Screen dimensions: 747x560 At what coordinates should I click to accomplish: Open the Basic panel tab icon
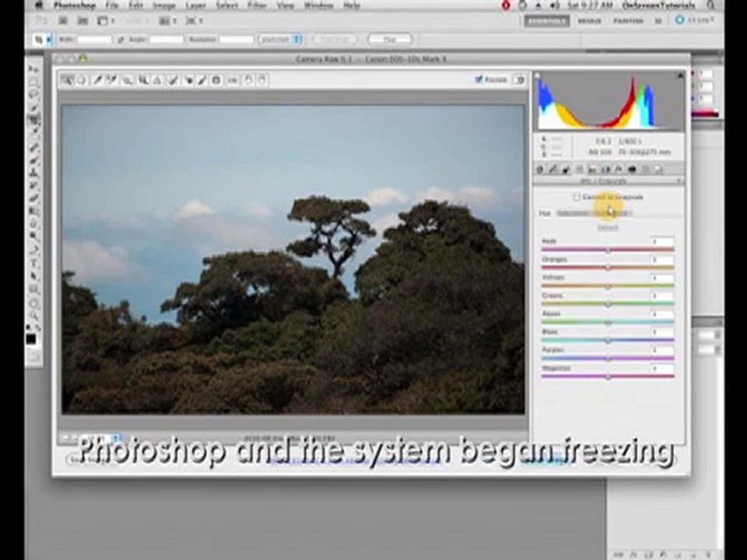coord(540,169)
